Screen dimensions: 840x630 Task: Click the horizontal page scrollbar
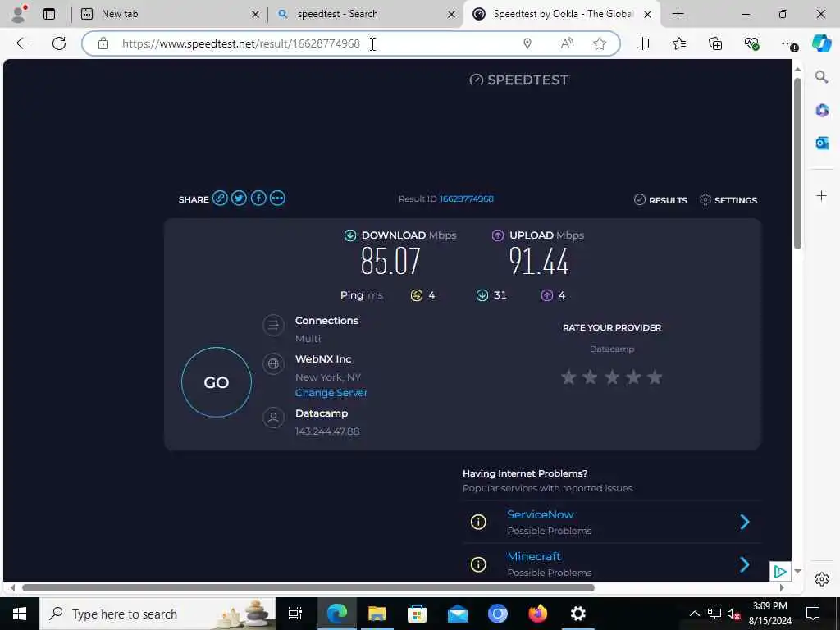click(x=308, y=587)
